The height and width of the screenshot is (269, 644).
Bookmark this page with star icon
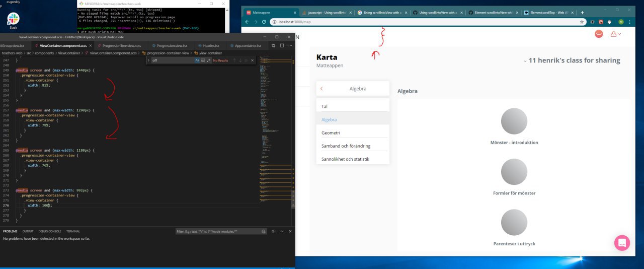[x=582, y=22]
